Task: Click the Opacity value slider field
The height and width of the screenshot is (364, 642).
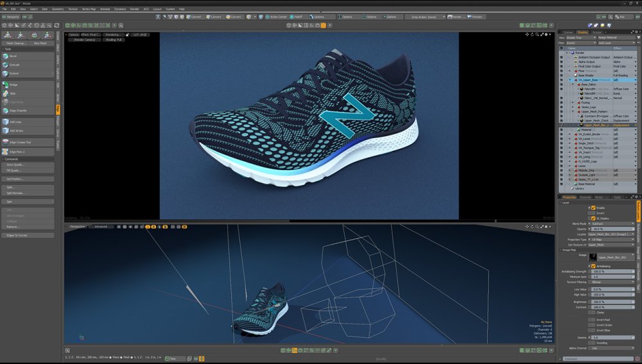Action: (613, 229)
